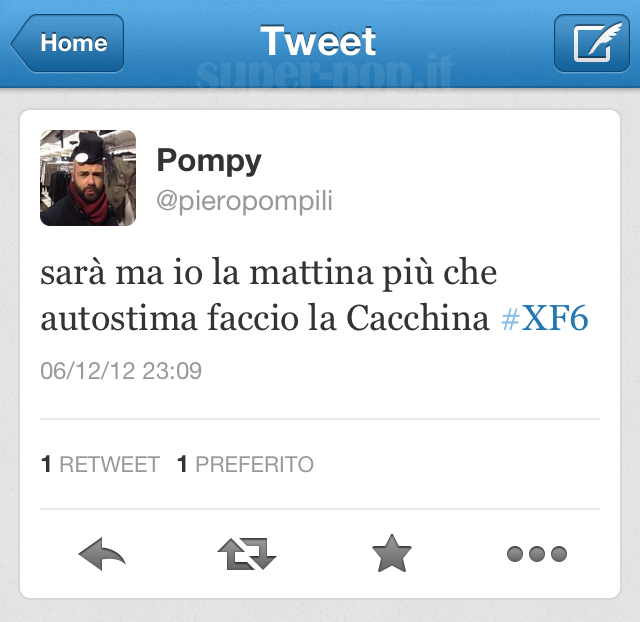The height and width of the screenshot is (622, 640).
Task: View who made the 1 RETWEET
Action: coord(100,464)
